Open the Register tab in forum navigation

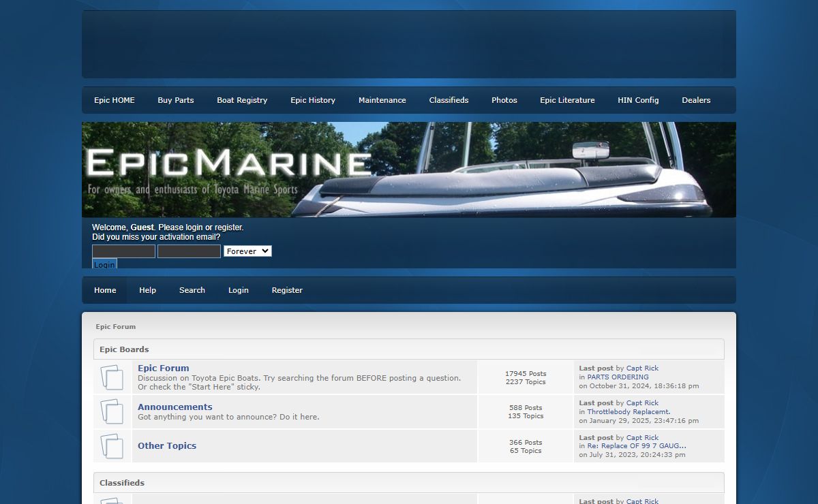[287, 290]
